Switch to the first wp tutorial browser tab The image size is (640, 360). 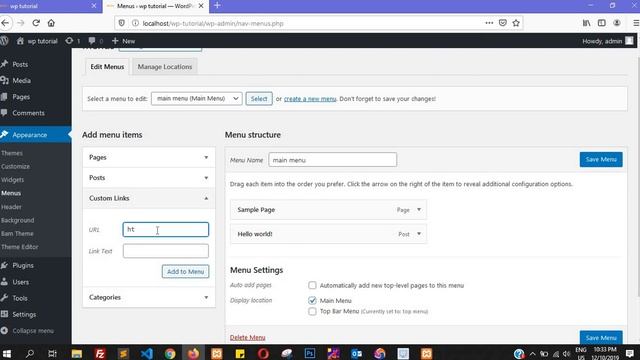(x=50, y=6)
